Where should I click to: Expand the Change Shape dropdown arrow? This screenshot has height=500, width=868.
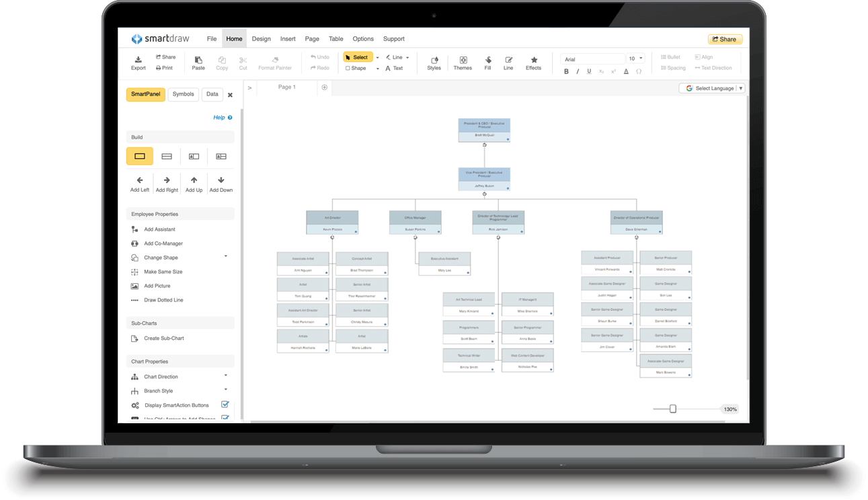(x=226, y=256)
